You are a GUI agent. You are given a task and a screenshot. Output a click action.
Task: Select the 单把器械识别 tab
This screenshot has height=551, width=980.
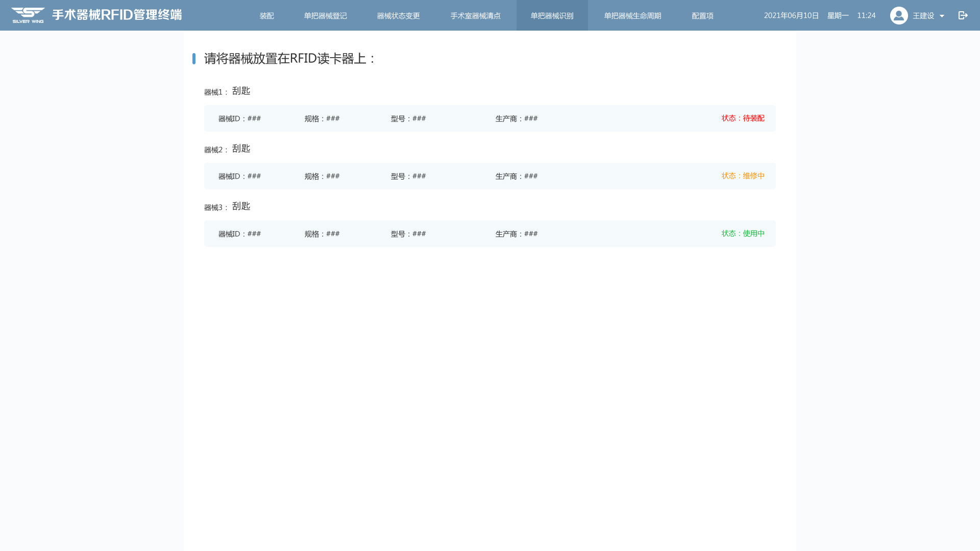[552, 15]
